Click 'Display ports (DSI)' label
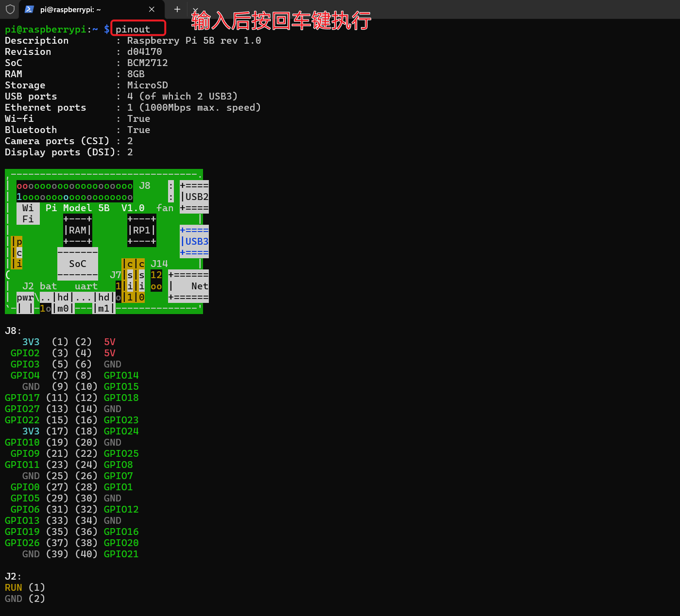 (60, 152)
